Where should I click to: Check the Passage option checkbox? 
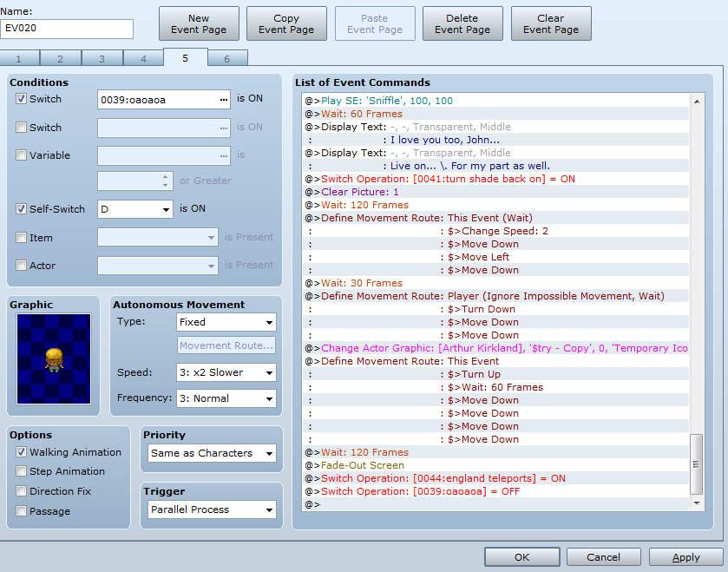22,511
